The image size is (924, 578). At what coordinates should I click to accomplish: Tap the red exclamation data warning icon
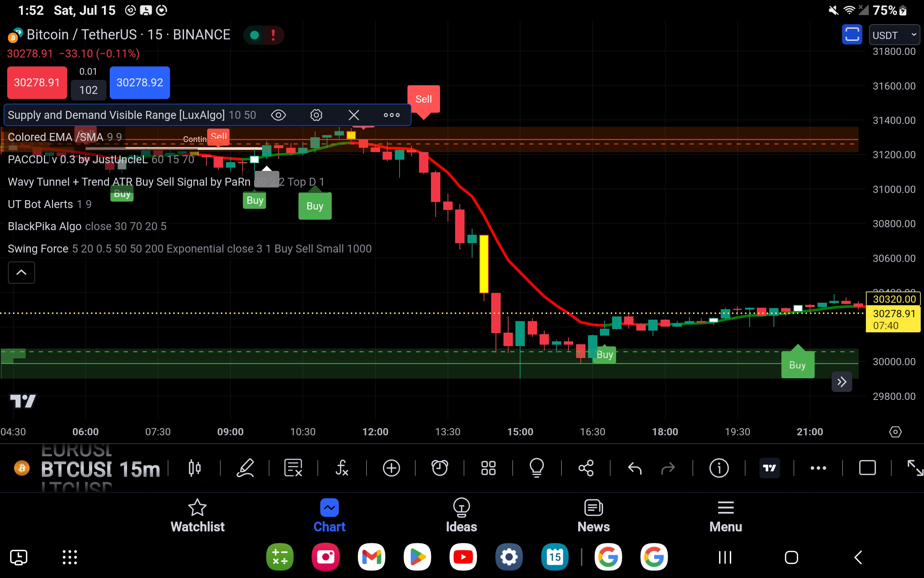[x=273, y=35]
